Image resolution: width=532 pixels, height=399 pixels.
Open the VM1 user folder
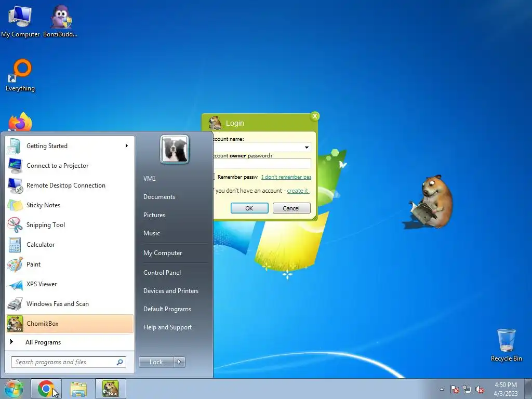(149, 179)
